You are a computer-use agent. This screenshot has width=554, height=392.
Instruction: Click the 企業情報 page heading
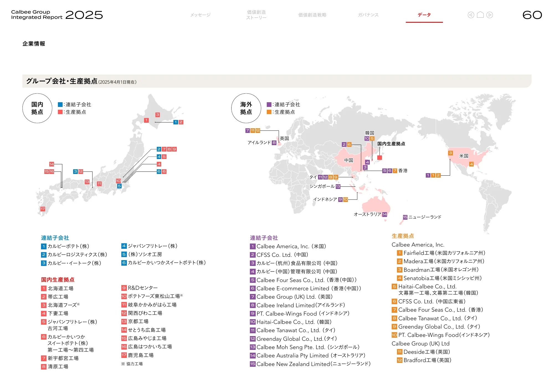coord(34,44)
